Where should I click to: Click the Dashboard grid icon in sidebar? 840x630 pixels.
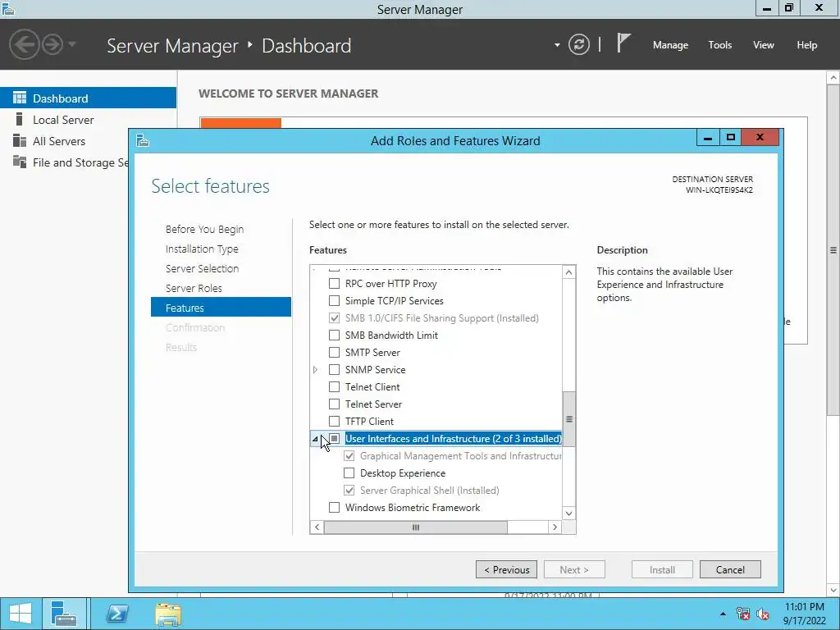coord(20,98)
